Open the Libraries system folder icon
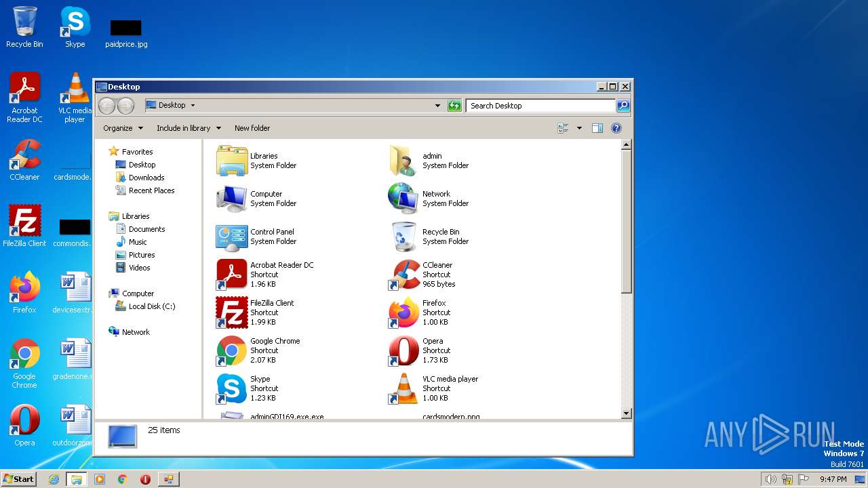Viewport: 868px width, 488px height. click(232, 161)
